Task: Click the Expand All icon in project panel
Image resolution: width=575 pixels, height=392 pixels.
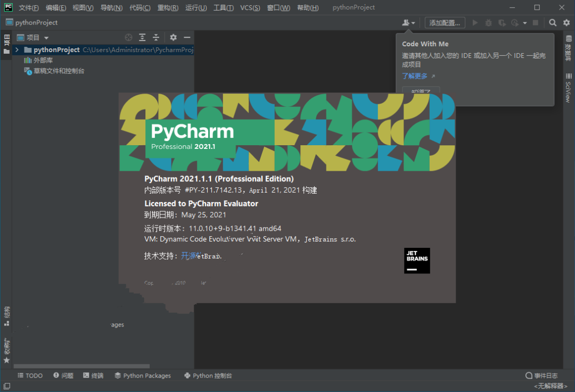Action: (142, 37)
